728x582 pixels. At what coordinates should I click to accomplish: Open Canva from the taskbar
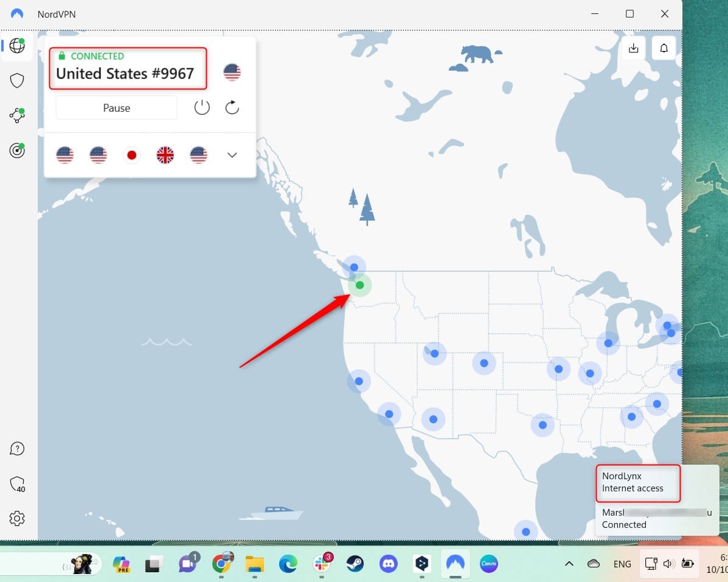(x=489, y=564)
